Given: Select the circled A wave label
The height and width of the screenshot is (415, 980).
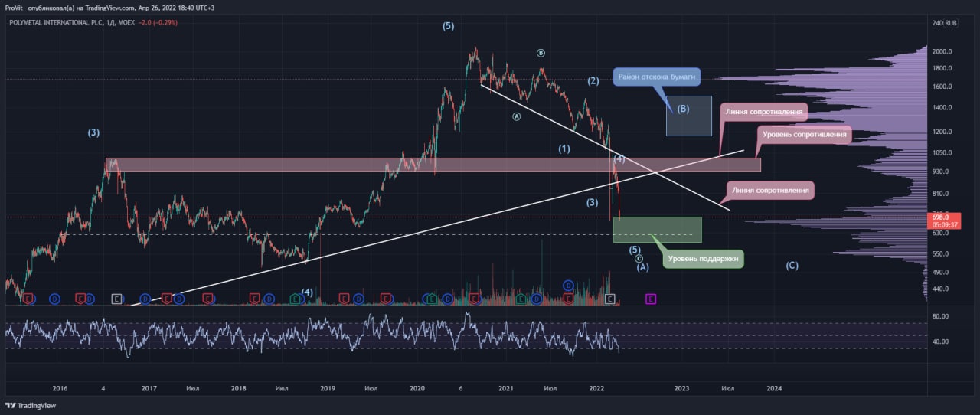Looking at the screenshot, I should [516, 116].
